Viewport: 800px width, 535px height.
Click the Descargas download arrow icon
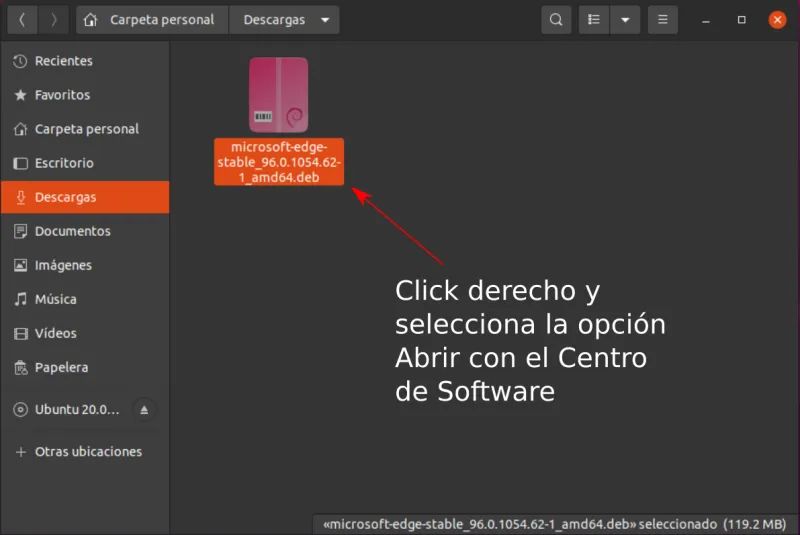(20, 197)
